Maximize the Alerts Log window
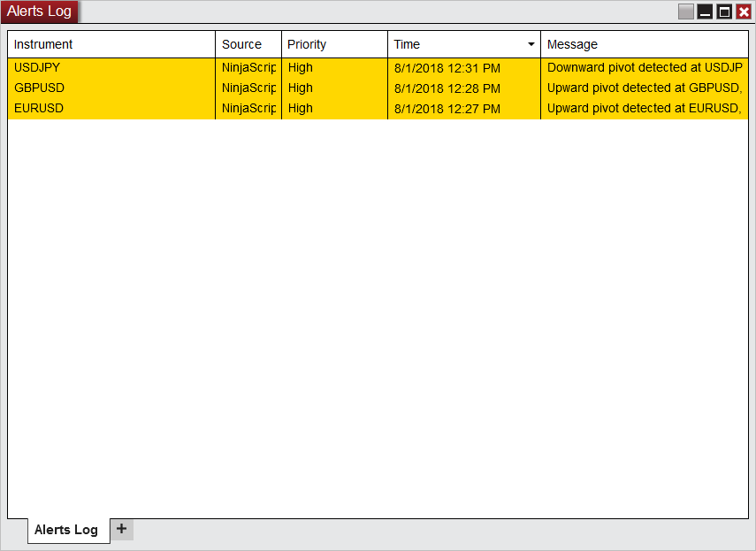The image size is (756, 551). [x=724, y=11]
